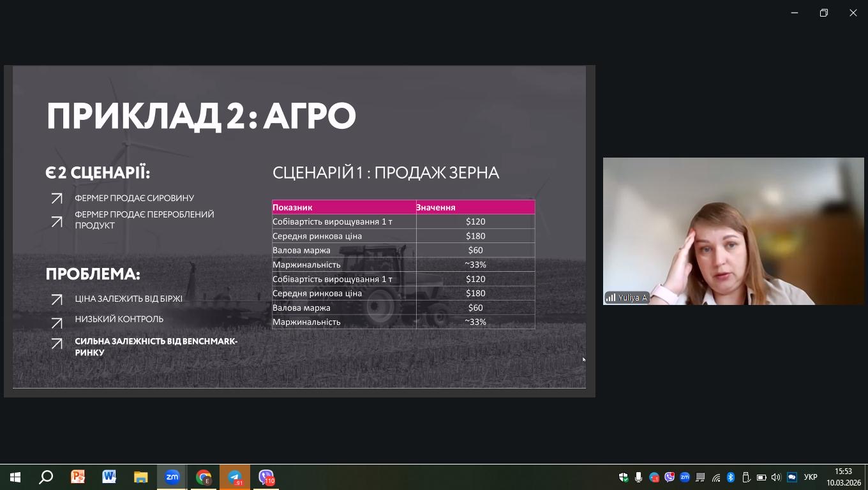Click the safely remove hardware icon

pos(745,477)
